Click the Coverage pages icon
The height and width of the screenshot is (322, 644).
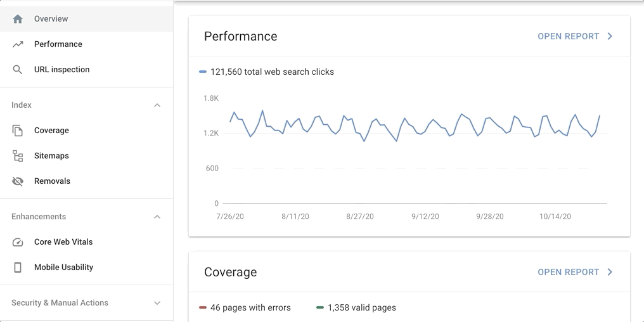tap(17, 131)
